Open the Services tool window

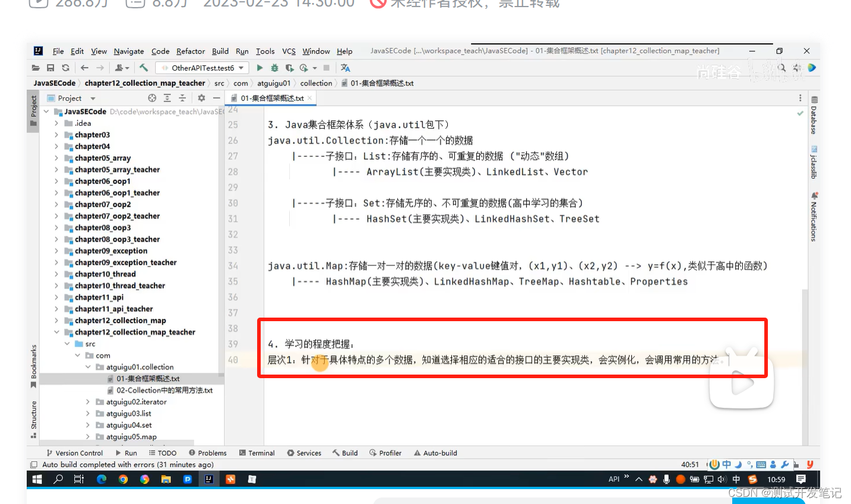click(304, 453)
